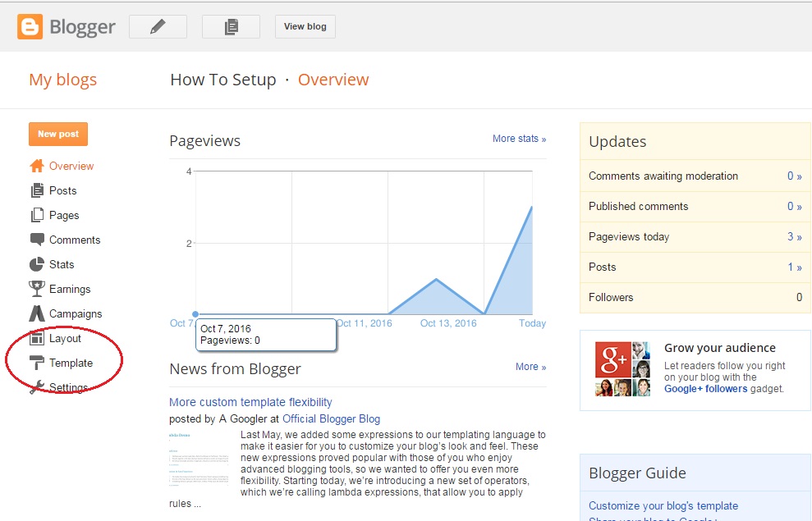Select the Overview breadcrumb tab

tap(333, 80)
